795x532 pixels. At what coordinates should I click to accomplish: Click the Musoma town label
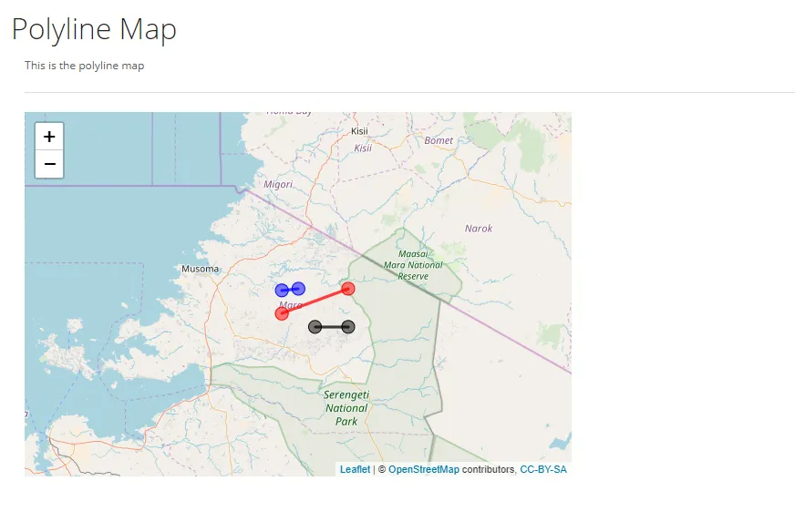tap(201, 269)
